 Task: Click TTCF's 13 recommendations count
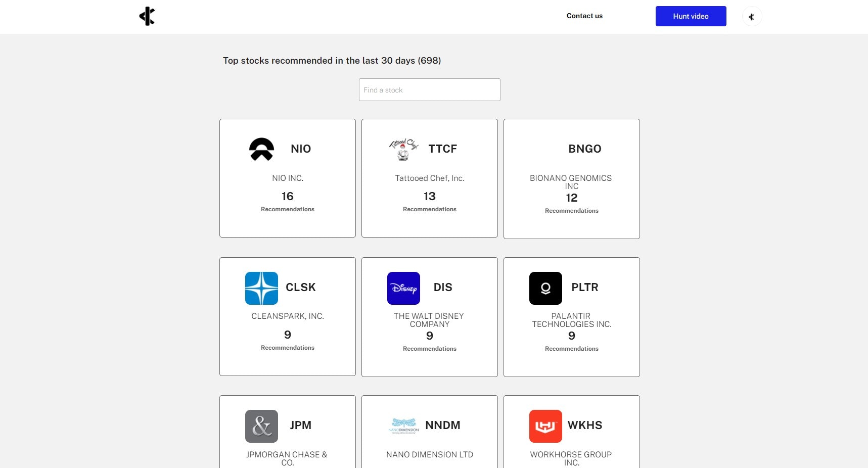[430, 196]
